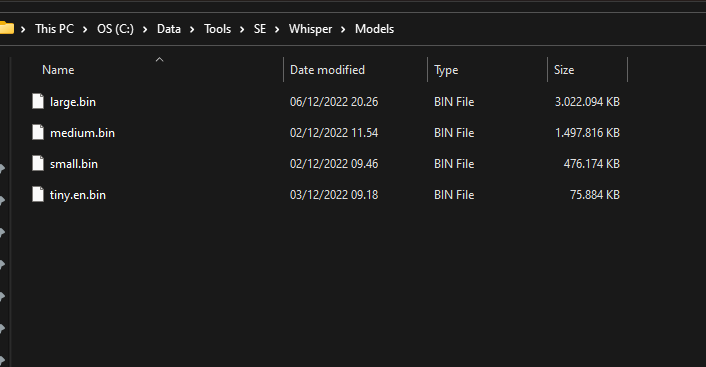Expand the chevron after OS (C:)
Image resolution: width=706 pixels, height=367 pixels.
pos(145,29)
